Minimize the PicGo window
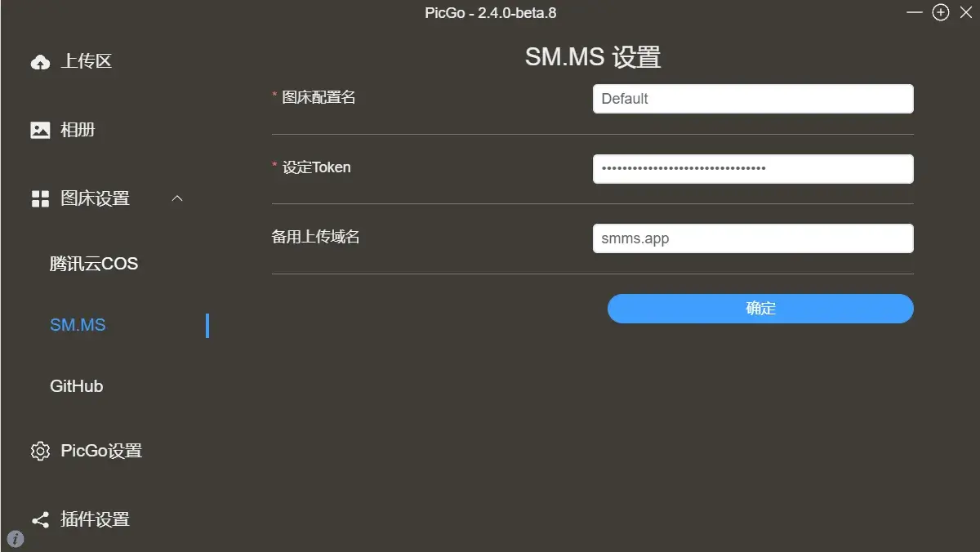 pos(915,13)
